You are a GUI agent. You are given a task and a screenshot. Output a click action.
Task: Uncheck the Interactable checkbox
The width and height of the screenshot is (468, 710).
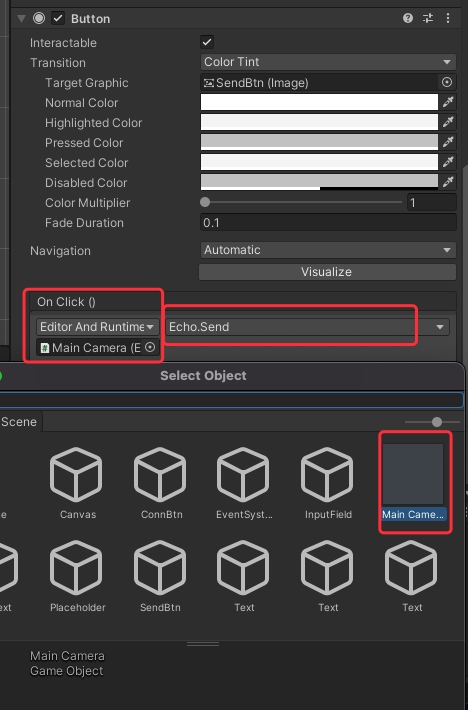pyautogui.click(x=207, y=42)
